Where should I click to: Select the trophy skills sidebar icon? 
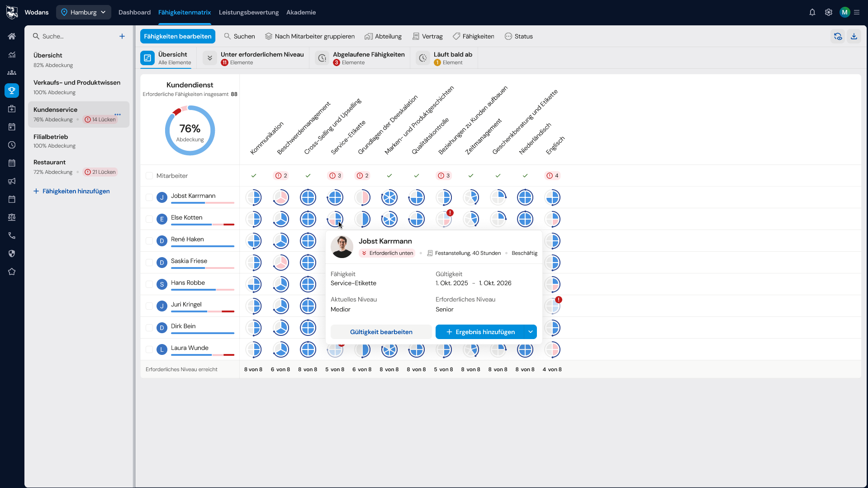pos(12,91)
